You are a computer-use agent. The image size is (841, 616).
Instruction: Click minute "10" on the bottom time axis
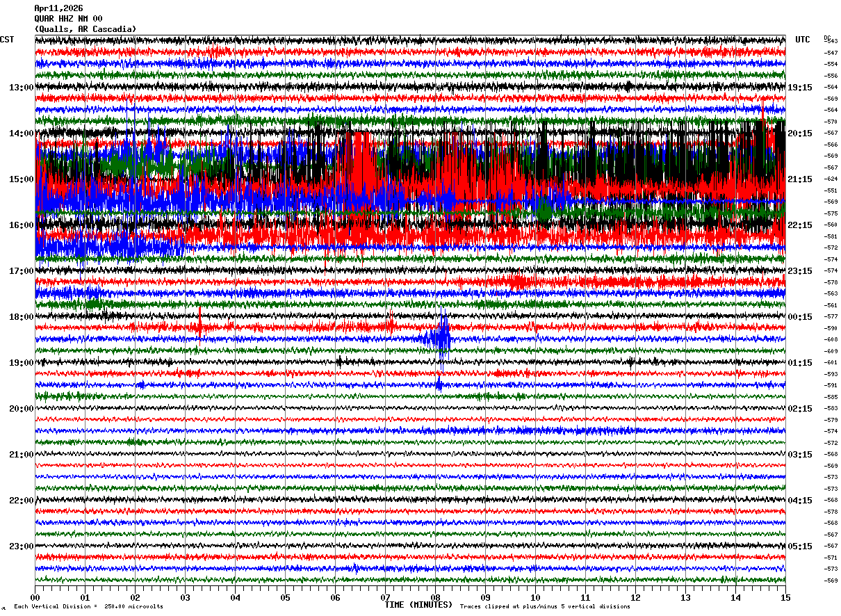535,597
